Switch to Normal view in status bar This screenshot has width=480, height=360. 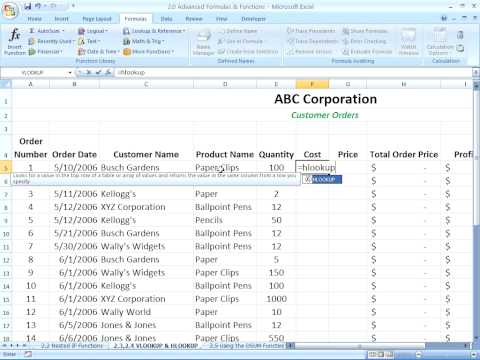(372, 354)
